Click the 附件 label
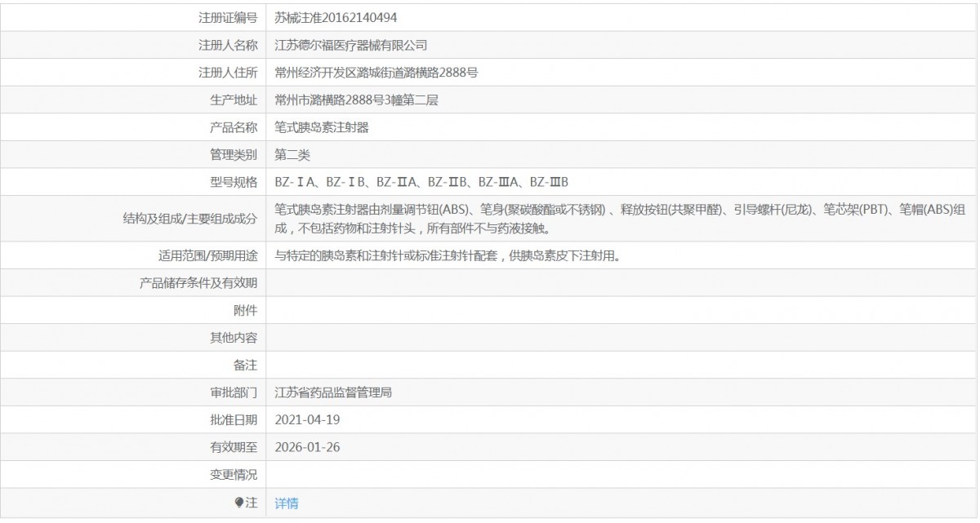The width and height of the screenshot is (980, 523). (x=245, y=310)
